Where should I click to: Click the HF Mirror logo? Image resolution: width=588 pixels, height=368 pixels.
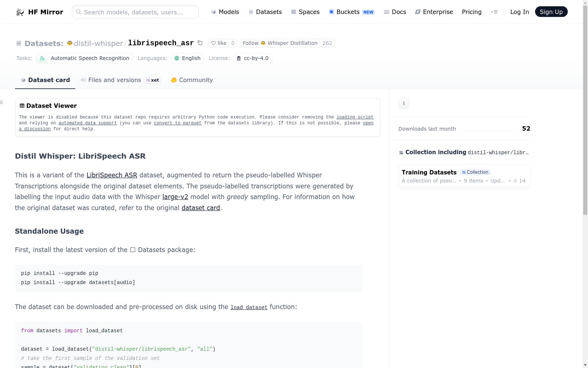click(40, 12)
